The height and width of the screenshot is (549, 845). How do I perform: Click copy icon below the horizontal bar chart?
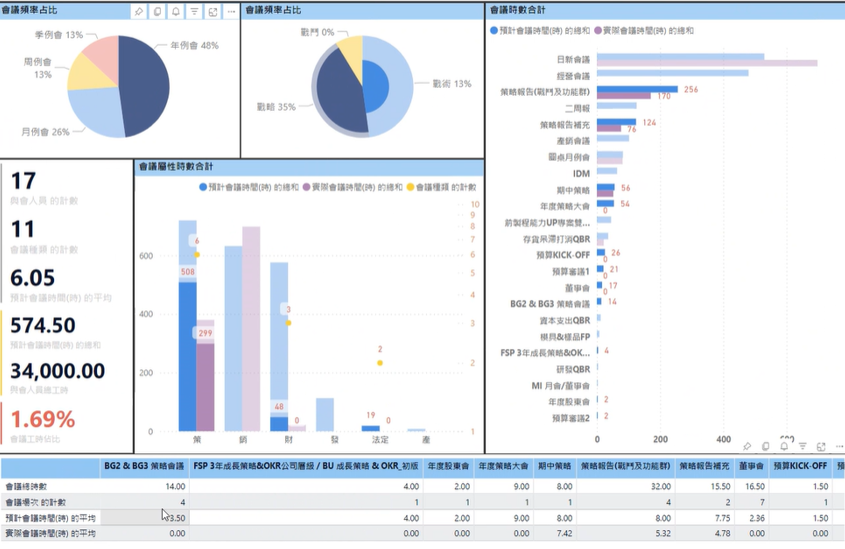coord(765,446)
